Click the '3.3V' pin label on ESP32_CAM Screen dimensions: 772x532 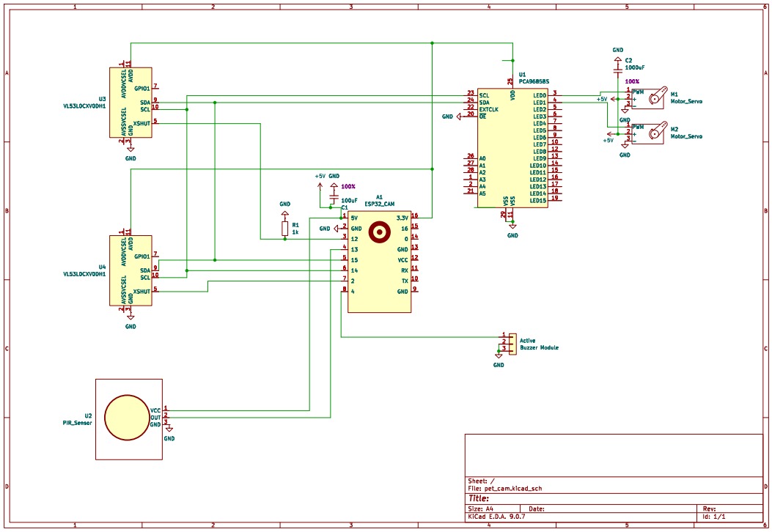click(402, 218)
